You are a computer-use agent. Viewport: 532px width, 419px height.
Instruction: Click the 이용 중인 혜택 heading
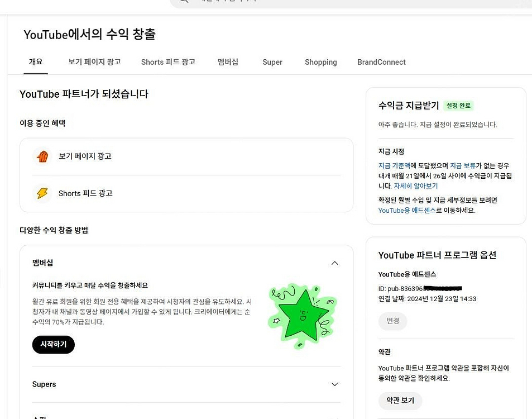(x=42, y=123)
